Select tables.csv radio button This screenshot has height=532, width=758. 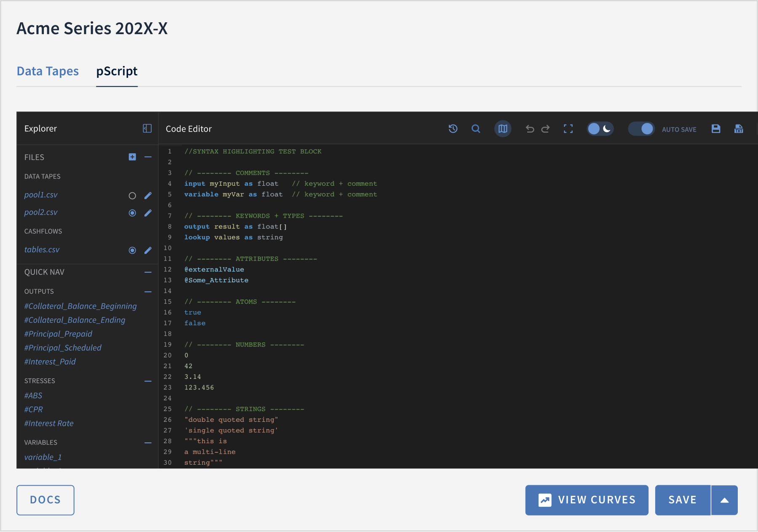tap(132, 250)
